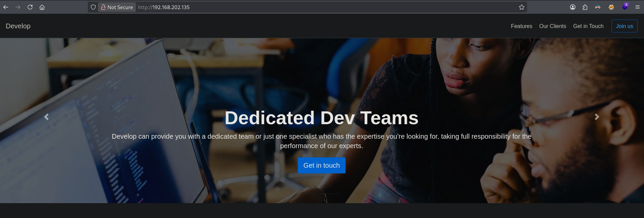Screen dimensions: 644x218
Task: Click the address bar showing 192.168.202.135
Action: (x=304, y=7)
